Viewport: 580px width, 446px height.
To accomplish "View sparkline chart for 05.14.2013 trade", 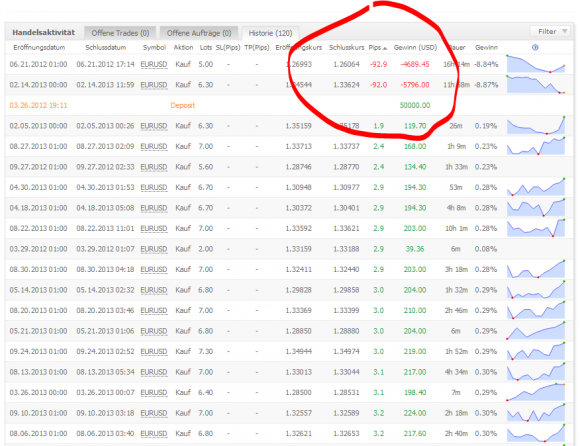I will pyautogui.click(x=536, y=290).
